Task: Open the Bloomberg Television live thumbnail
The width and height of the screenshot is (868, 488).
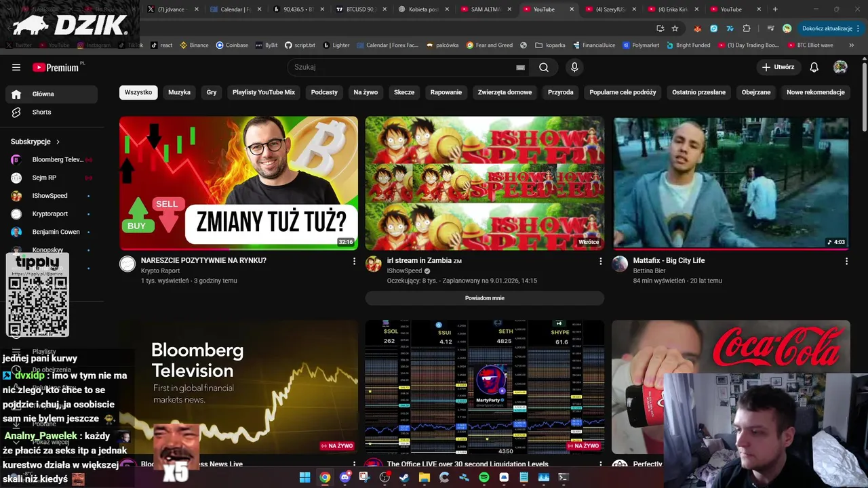Action: (239, 386)
